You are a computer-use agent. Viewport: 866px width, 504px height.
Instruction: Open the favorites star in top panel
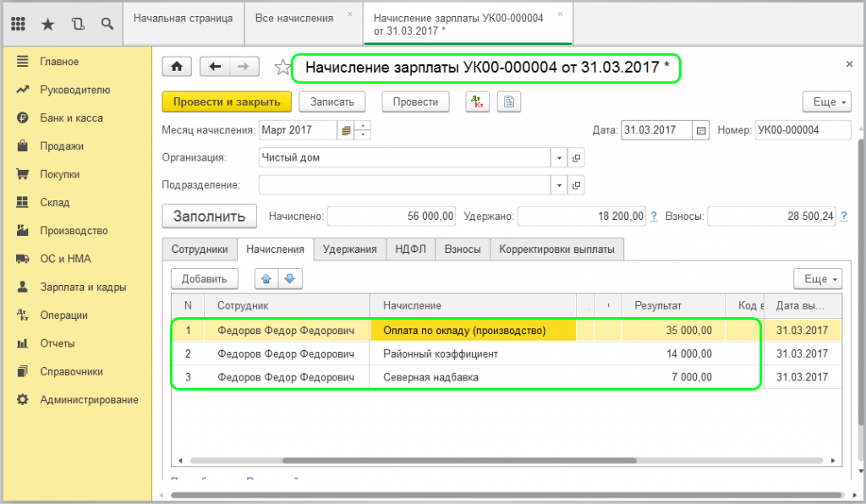[47, 24]
